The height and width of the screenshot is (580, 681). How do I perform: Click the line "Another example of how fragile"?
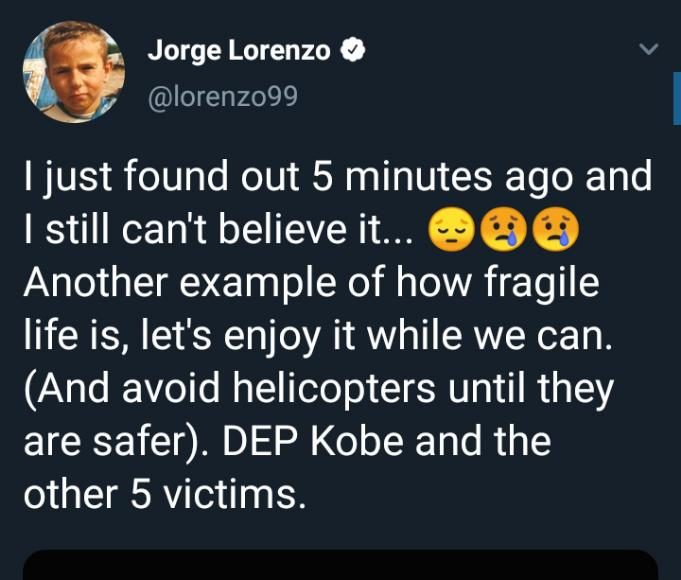click(x=311, y=284)
